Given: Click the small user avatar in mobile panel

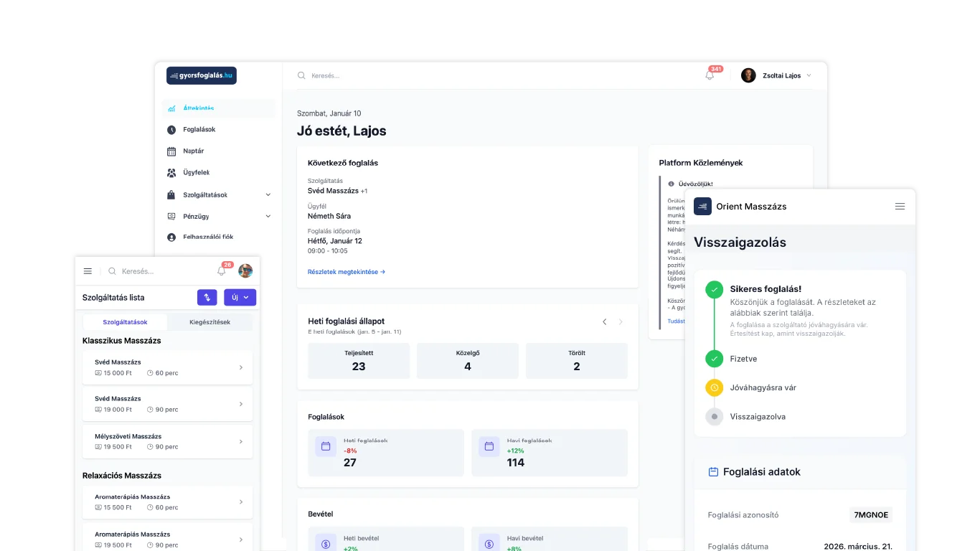Looking at the screenshot, I should click(x=245, y=271).
